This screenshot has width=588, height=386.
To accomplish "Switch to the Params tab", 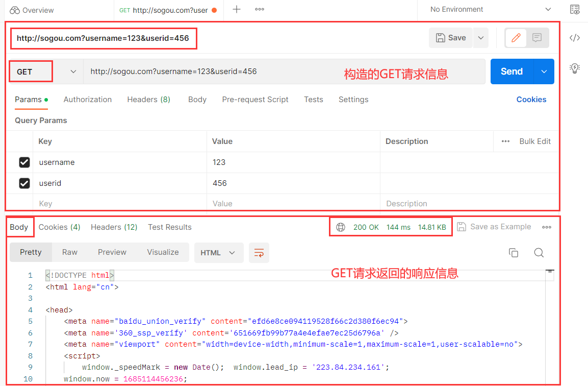I will coord(31,100).
